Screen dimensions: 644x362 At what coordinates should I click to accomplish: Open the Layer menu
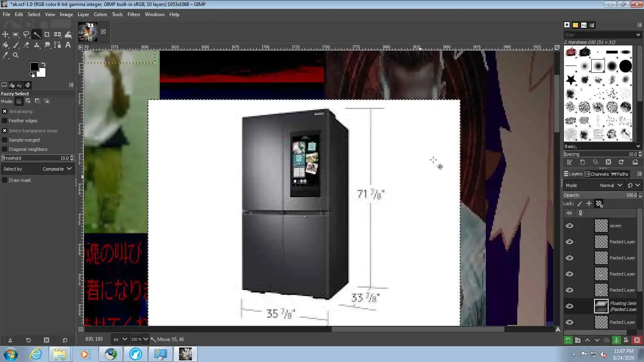[83, 14]
